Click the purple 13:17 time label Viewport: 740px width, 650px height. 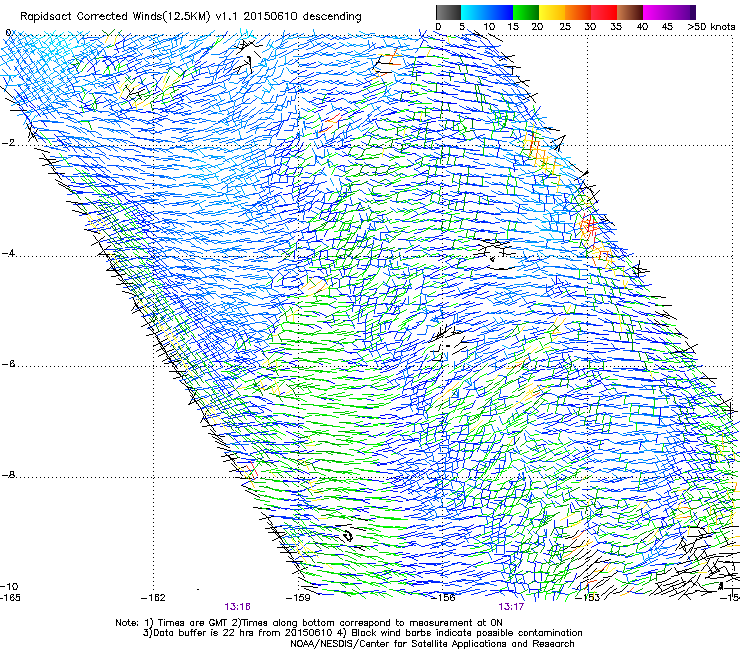click(x=511, y=607)
